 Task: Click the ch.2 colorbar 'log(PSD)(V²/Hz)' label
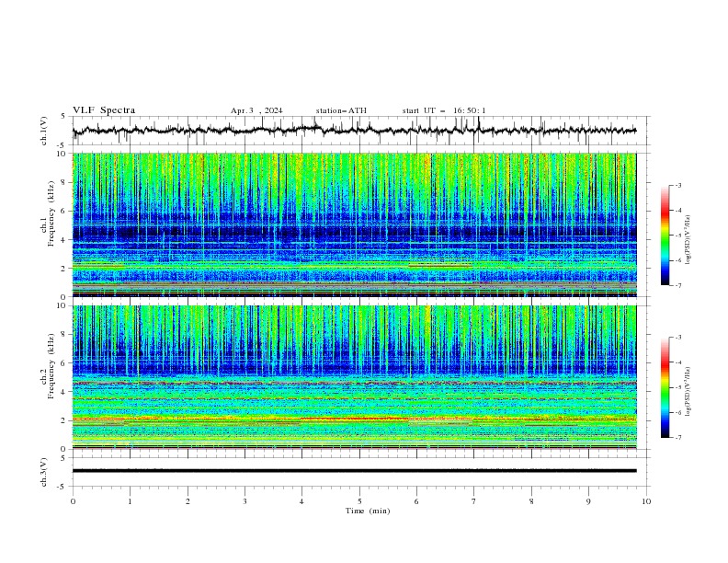pyautogui.click(x=688, y=392)
